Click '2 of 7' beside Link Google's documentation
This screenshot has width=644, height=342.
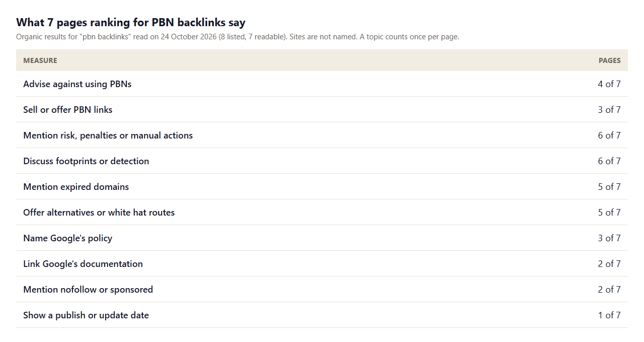click(x=609, y=264)
